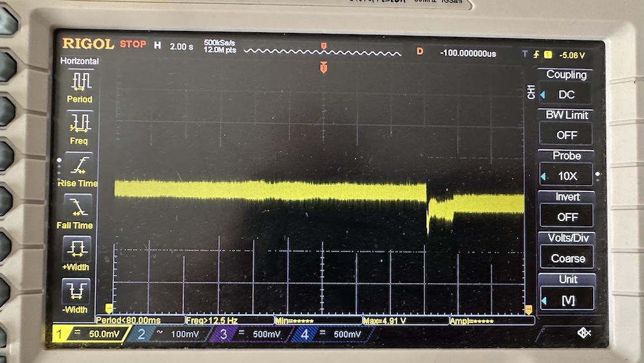Screen dimensions: 644x363
Task: Toggle the BW Limit OFF setting
Action: click(x=567, y=135)
